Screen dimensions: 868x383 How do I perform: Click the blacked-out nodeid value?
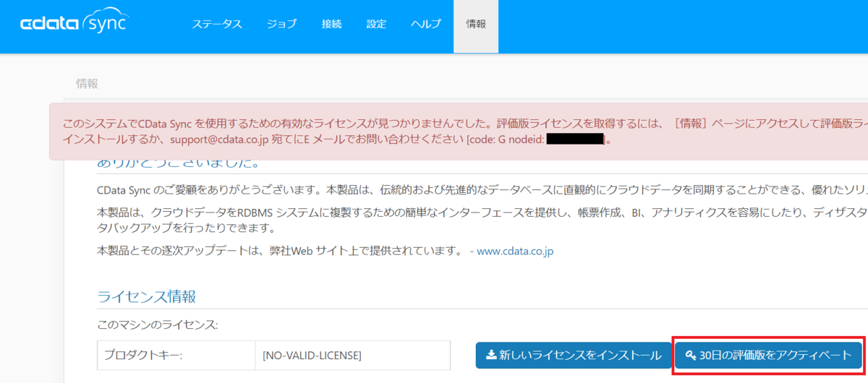click(x=575, y=139)
